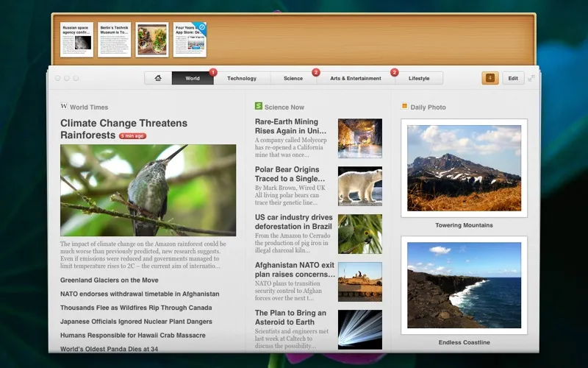Click the red badge on Arts & Entertainment tab
The height and width of the screenshot is (368, 588).
click(394, 72)
